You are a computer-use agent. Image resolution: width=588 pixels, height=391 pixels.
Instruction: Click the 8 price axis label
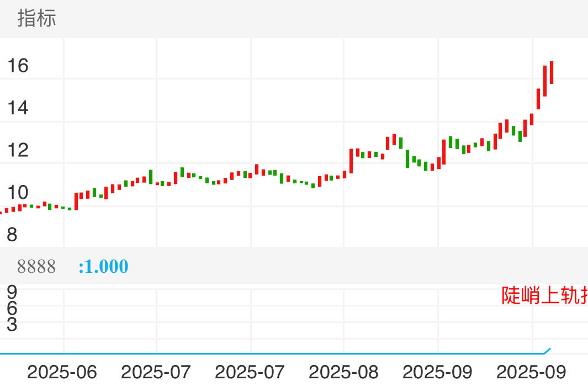[12, 235]
